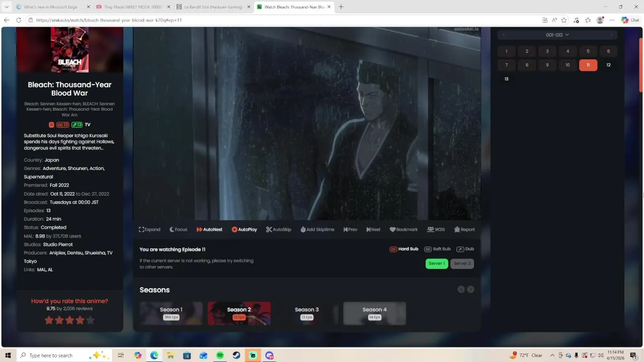Image resolution: width=644 pixels, height=362 pixels.
Task: Open the media control toolbar icon
Action: point(576,20)
